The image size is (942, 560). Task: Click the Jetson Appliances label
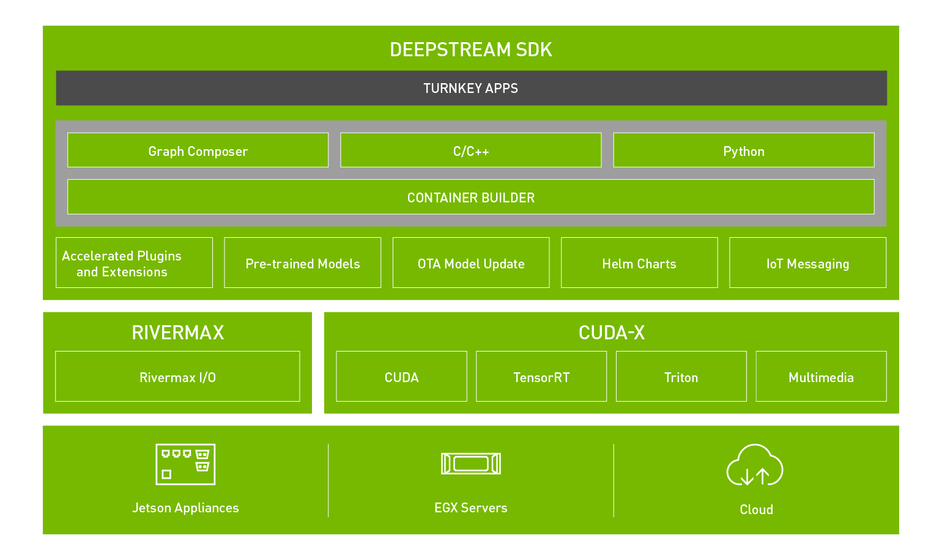click(185, 508)
